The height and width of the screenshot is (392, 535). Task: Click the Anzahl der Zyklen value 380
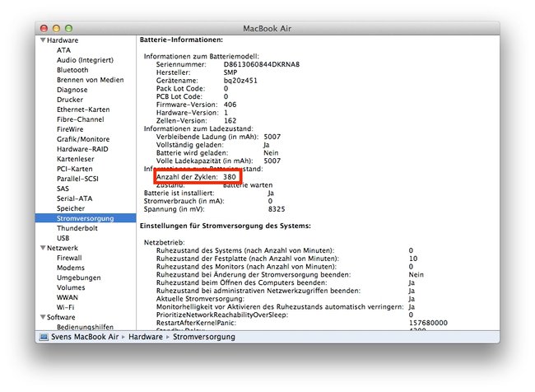(x=230, y=177)
